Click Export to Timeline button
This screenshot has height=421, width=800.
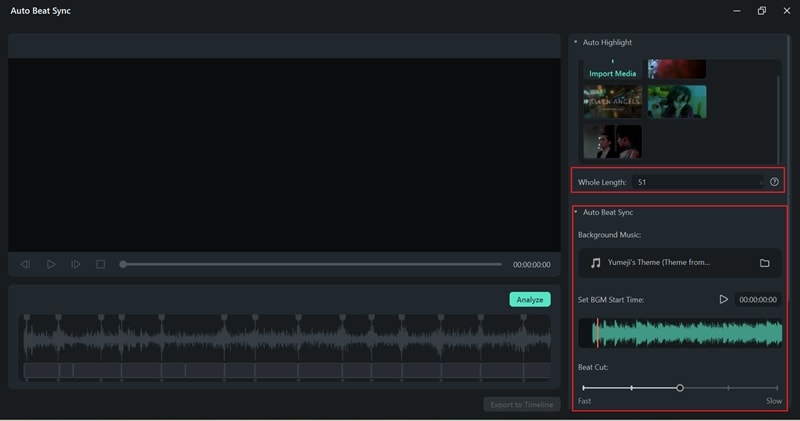[x=521, y=405]
